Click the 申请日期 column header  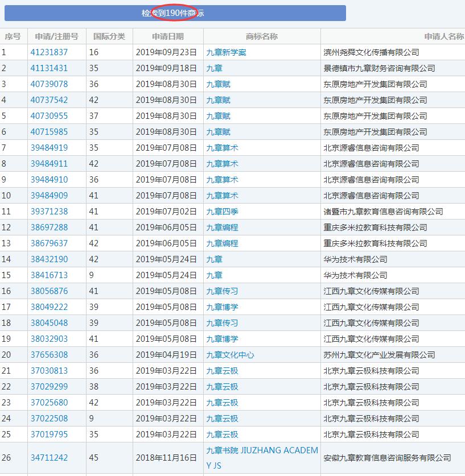[166, 36]
